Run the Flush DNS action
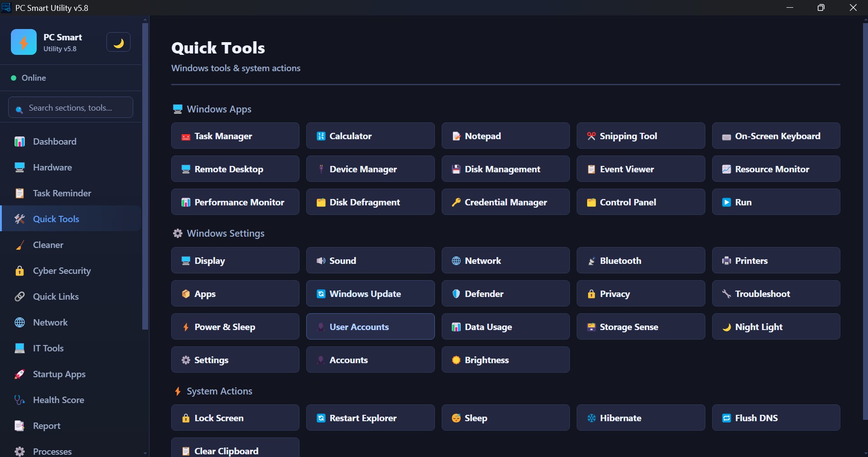Viewport: 868px width, 457px height. [776, 418]
